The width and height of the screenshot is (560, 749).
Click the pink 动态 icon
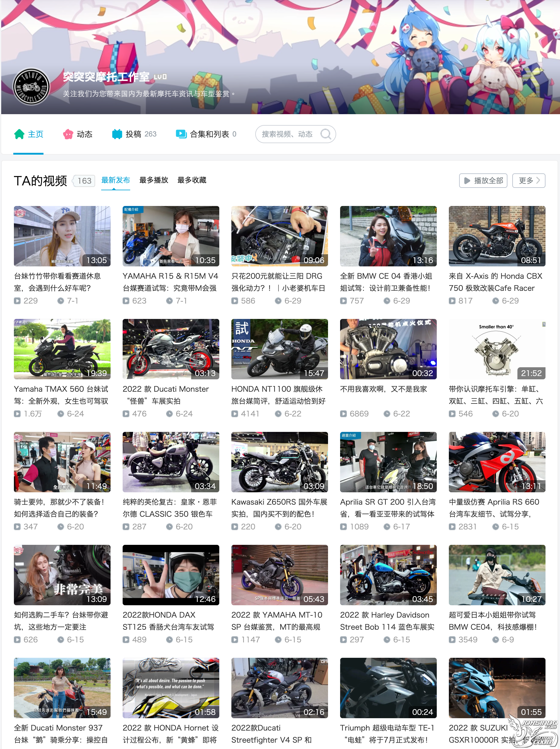click(68, 134)
